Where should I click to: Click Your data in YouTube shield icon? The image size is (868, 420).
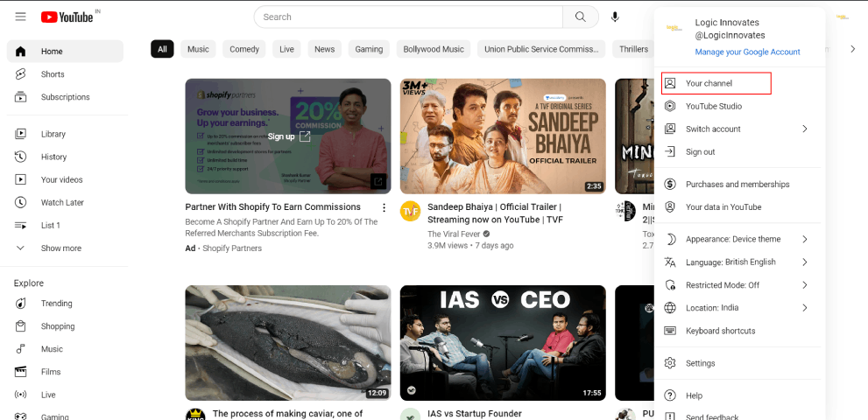[x=670, y=207]
